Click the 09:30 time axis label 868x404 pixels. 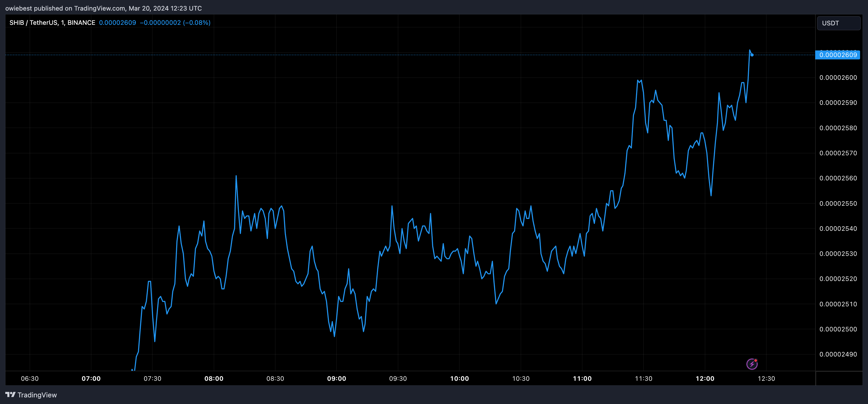(x=398, y=378)
